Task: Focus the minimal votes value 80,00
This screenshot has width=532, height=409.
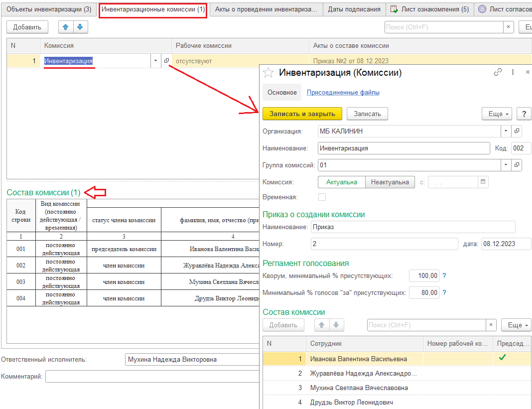Action: 424,292
